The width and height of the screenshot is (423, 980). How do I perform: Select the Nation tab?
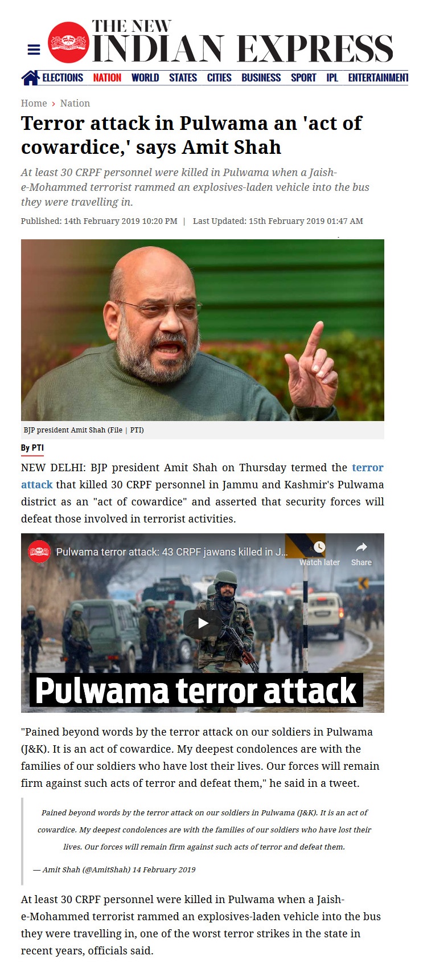(x=107, y=77)
